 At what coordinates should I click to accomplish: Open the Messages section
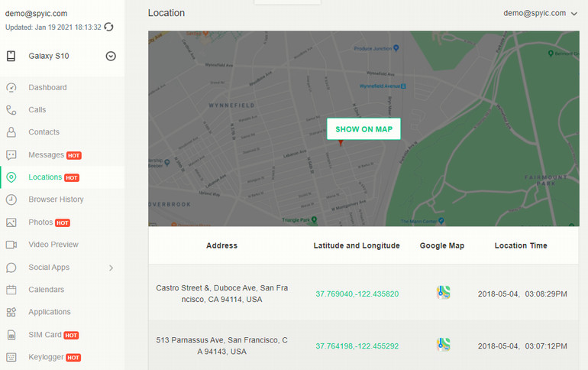(46, 155)
